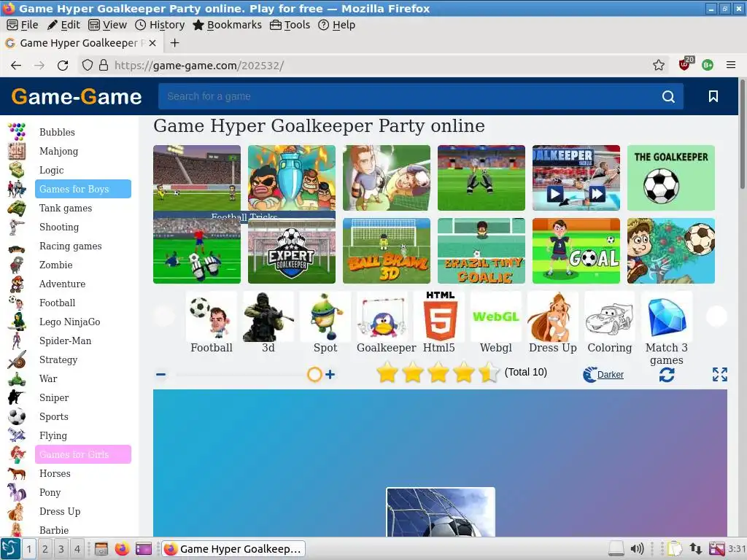Open the Firefox hamburger menu

click(x=731, y=65)
